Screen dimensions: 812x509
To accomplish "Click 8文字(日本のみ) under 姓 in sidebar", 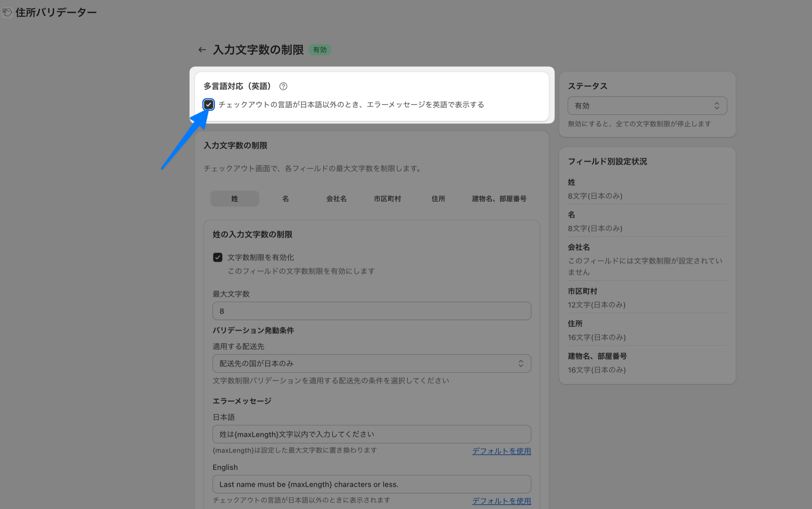I will click(595, 196).
